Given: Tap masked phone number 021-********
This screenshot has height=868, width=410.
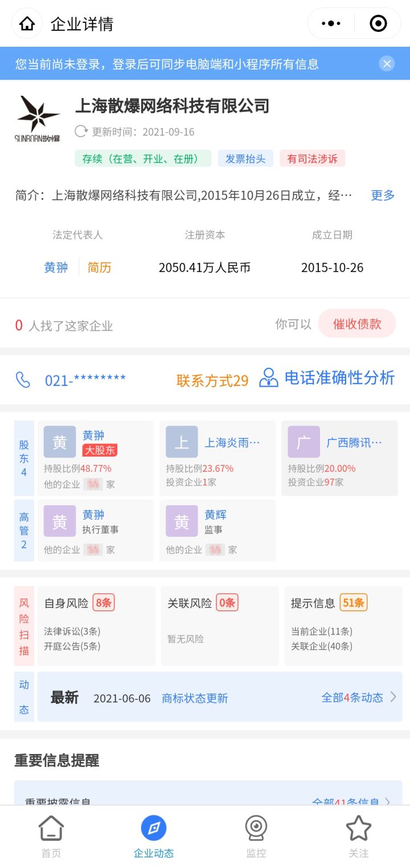Looking at the screenshot, I should point(85,380).
